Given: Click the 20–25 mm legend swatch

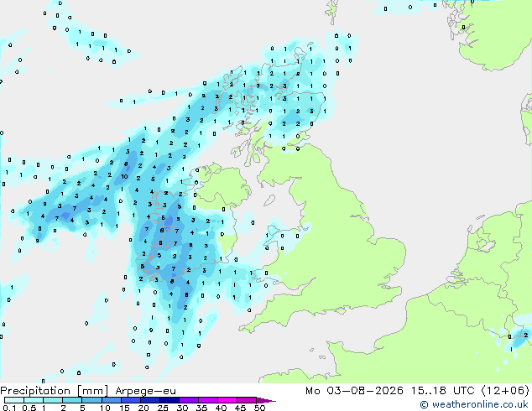Looking at the screenshot, I should [149, 400].
